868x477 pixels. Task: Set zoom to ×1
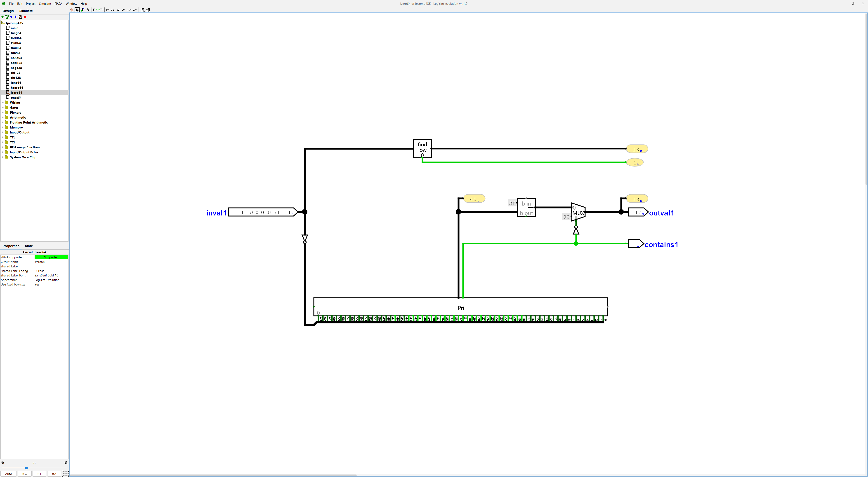coord(39,474)
